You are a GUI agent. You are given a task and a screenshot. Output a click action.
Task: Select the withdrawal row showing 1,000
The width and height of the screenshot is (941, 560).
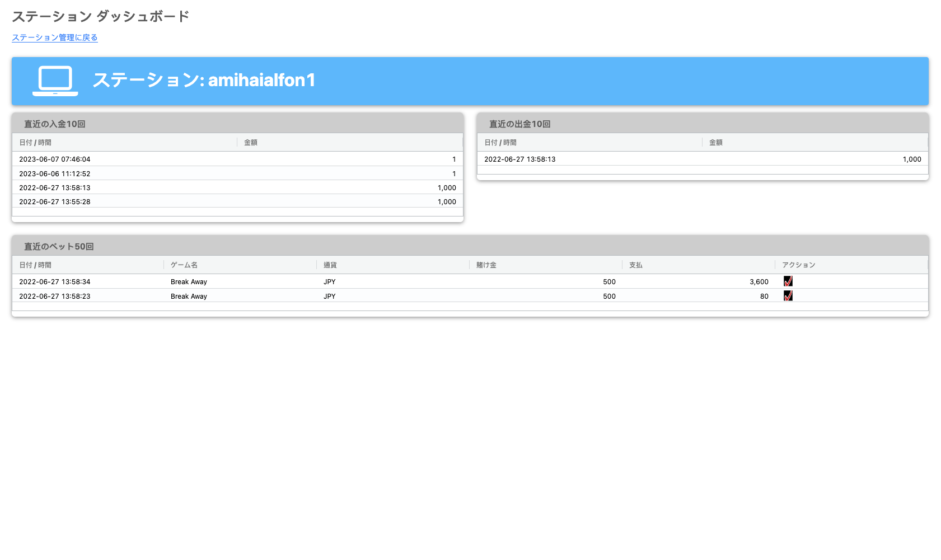click(x=702, y=159)
